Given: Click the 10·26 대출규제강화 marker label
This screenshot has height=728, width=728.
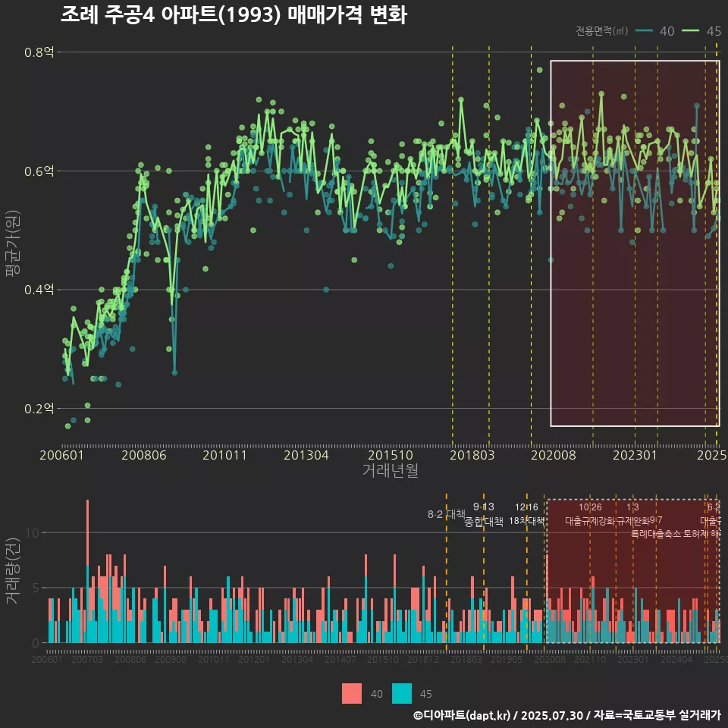Looking at the screenshot, I should click(x=590, y=514).
